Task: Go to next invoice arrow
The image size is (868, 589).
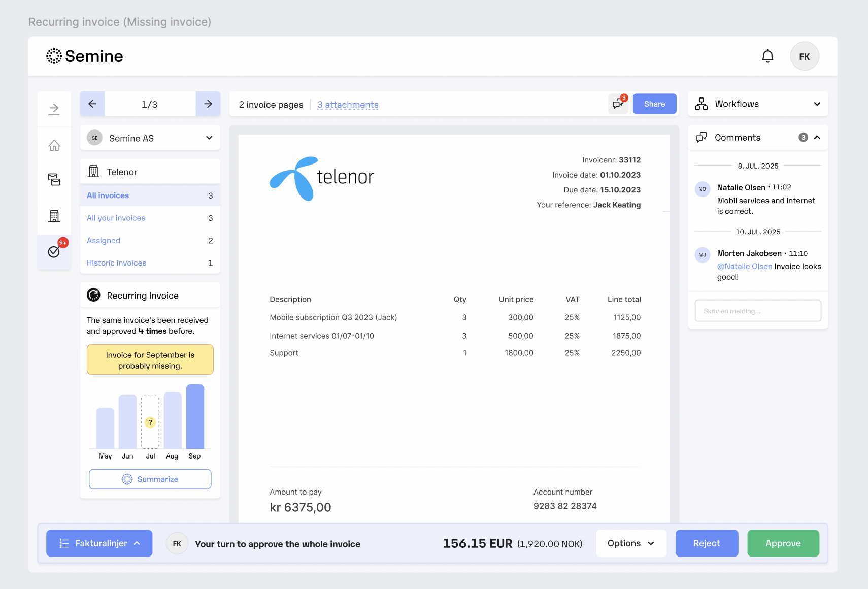Action: (208, 104)
